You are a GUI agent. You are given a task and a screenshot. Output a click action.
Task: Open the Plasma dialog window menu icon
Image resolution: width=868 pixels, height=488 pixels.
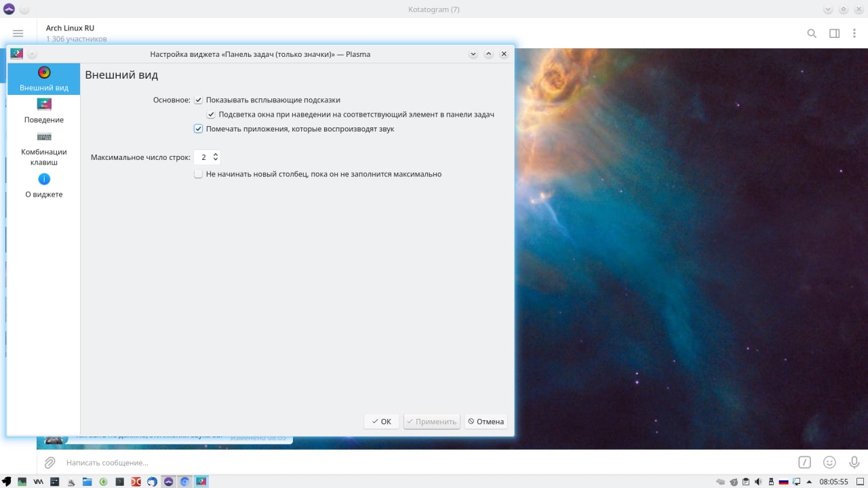pyautogui.click(x=16, y=54)
